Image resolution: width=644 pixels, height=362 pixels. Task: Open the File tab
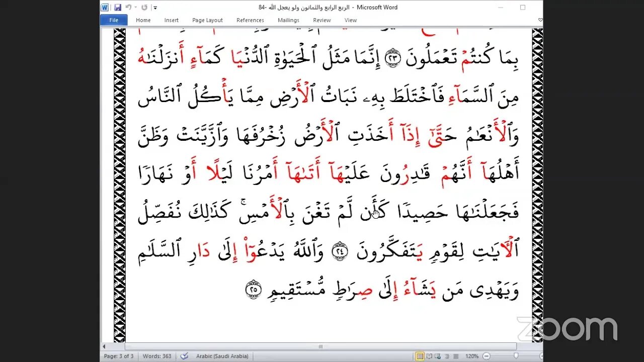pos(114,20)
